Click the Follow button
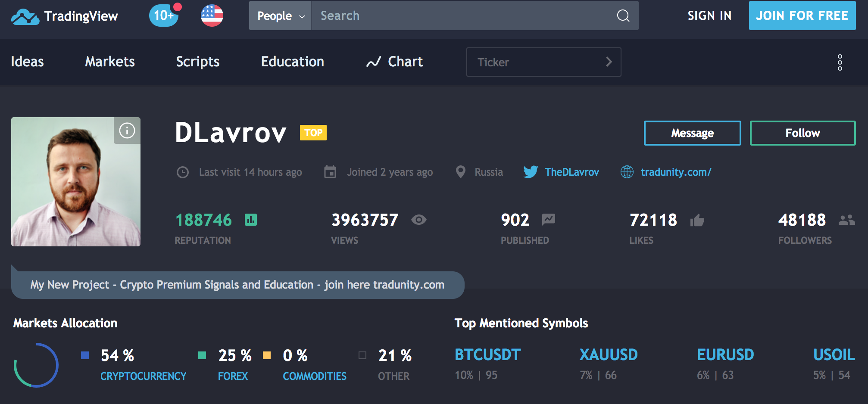Viewport: 868px width, 404px height. (802, 133)
